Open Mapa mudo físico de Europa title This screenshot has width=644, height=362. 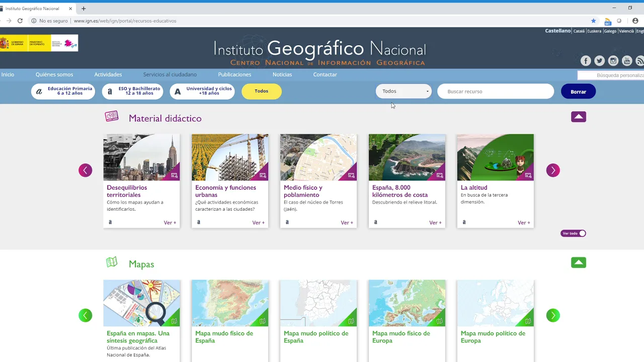pos(401,337)
